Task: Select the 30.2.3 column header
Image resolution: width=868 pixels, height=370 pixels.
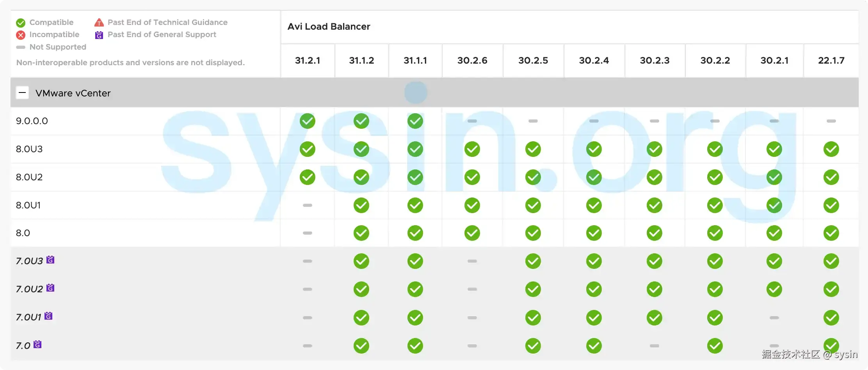Action: [x=655, y=60]
